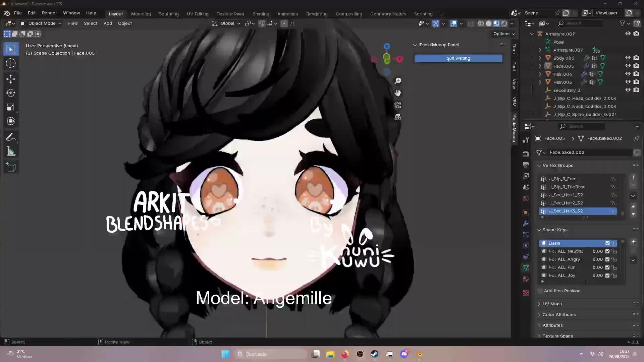Viewport: 644px width, 362px height.
Task: Open the Modifier Properties tab (wrench icon)
Action: [526, 223]
